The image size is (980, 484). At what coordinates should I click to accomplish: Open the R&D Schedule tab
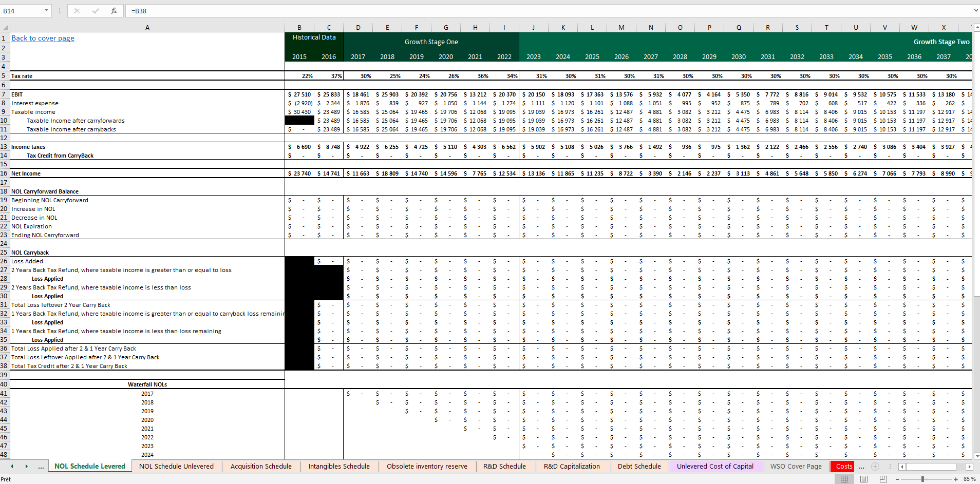(504, 466)
